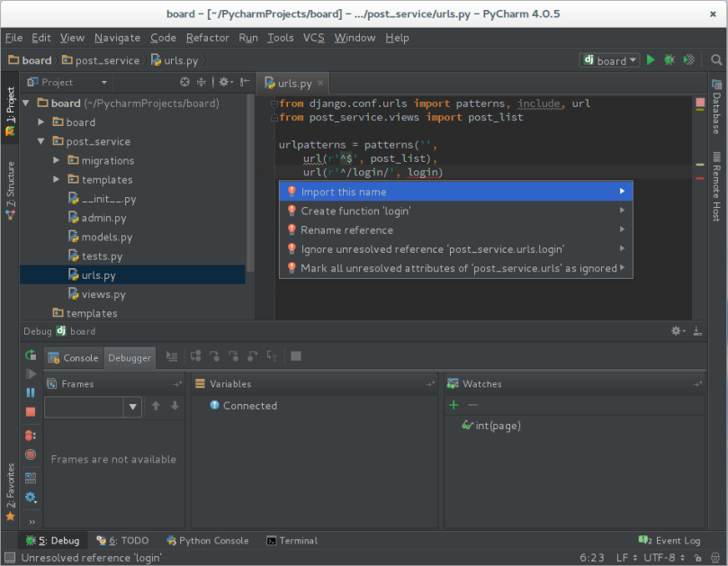Change line separator LF selector
The width and height of the screenshot is (728, 566).
(x=626, y=558)
